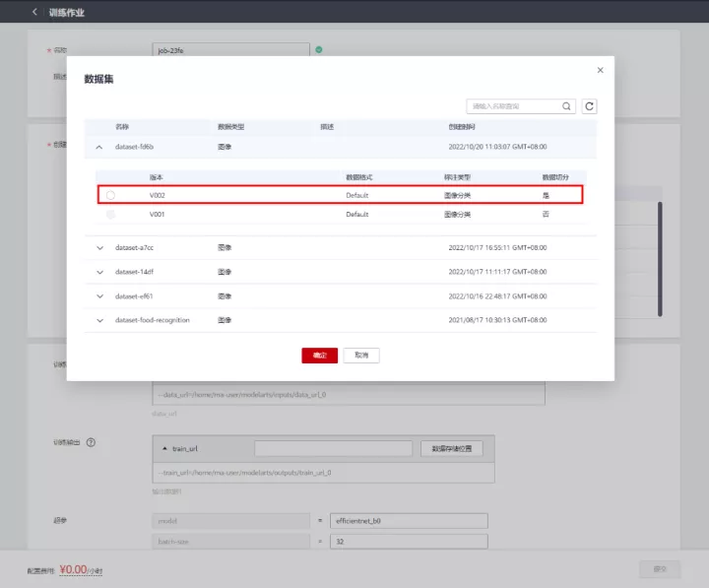709x588 pixels.
Task: Collapse the train_url triangle toggle
Action: [x=163, y=448]
